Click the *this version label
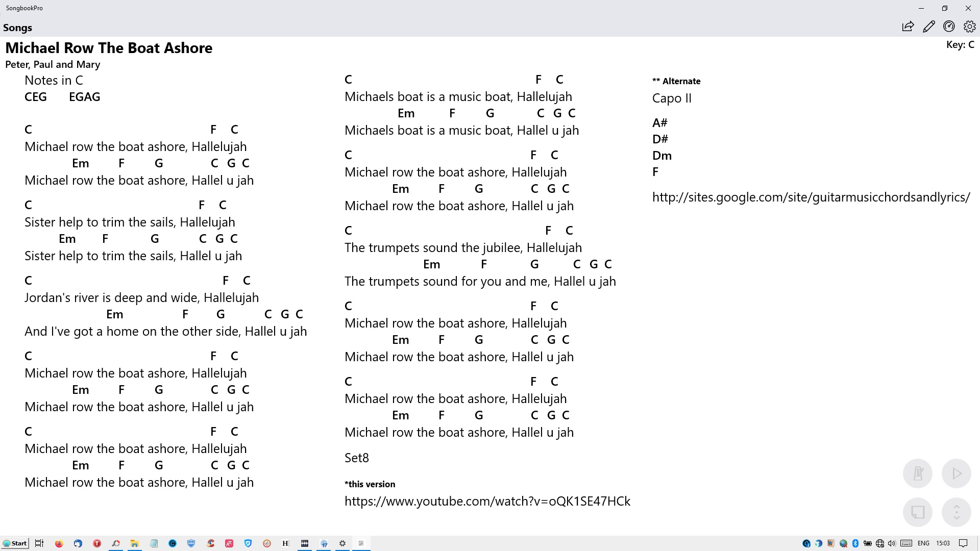Viewport: 980px width, 551px height. [370, 484]
